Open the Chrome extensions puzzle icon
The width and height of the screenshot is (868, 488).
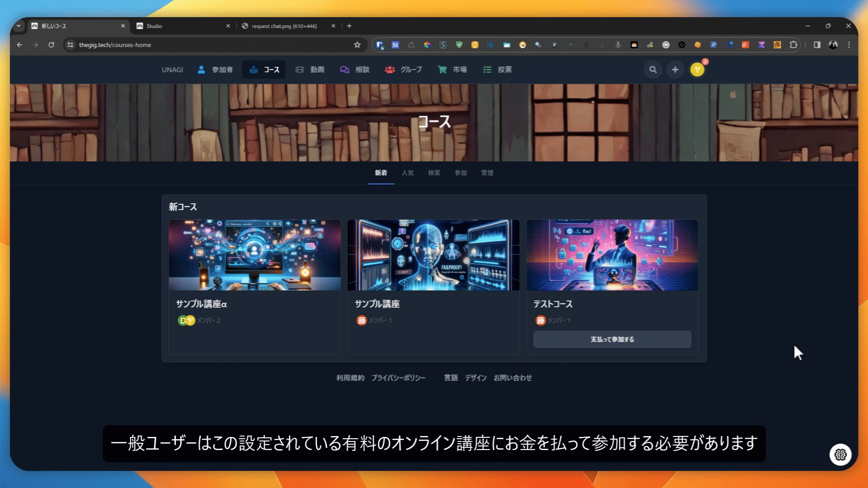tap(793, 45)
